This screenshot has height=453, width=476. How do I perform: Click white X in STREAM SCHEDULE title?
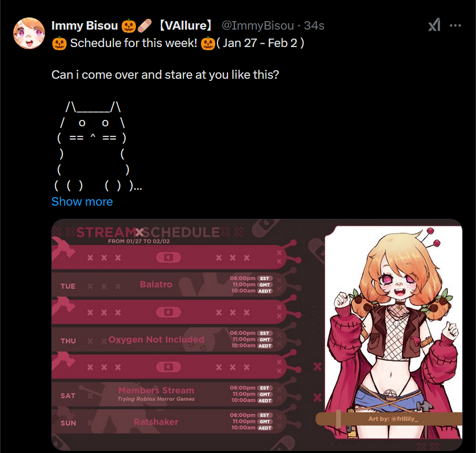pos(139,233)
